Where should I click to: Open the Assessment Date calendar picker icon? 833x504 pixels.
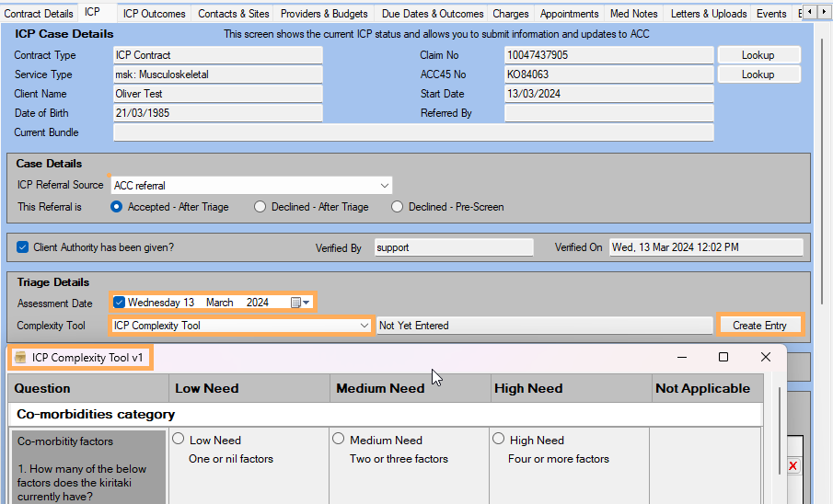295,303
